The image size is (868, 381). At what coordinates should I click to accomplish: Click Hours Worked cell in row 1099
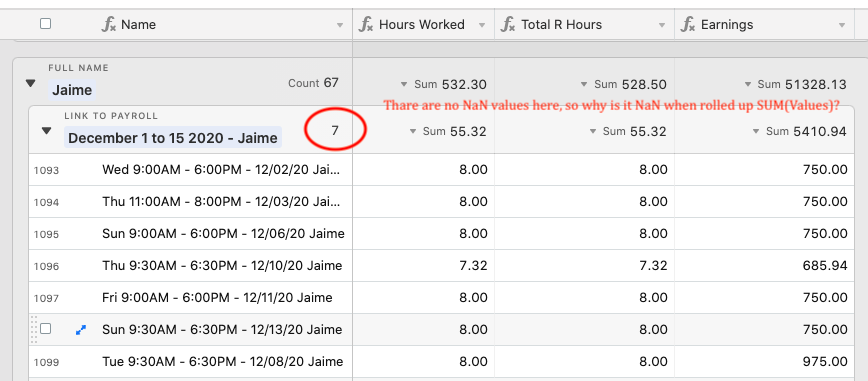[423, 362]
